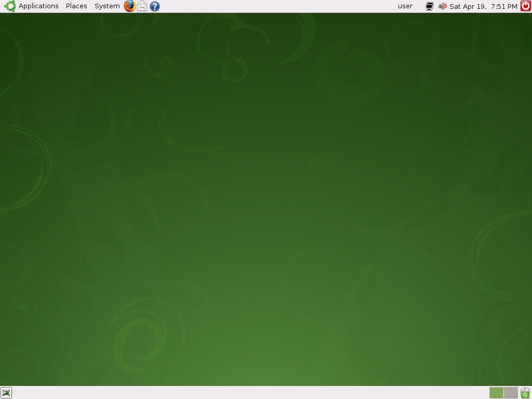The image size is (532, 399).
Task: Click the 'user' switcher in top panel
Action: (x=405, y=6)
